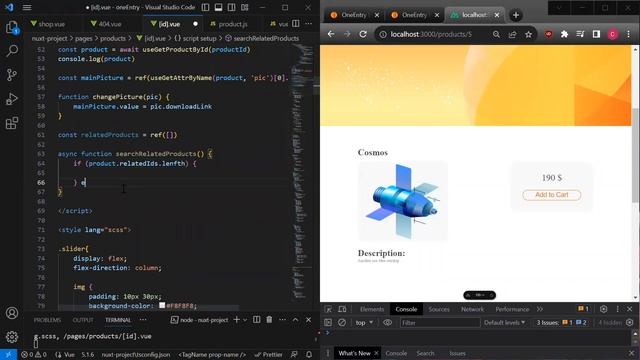
Task: Open terminal panel more actions ellipsis
Action: [282, 320]
